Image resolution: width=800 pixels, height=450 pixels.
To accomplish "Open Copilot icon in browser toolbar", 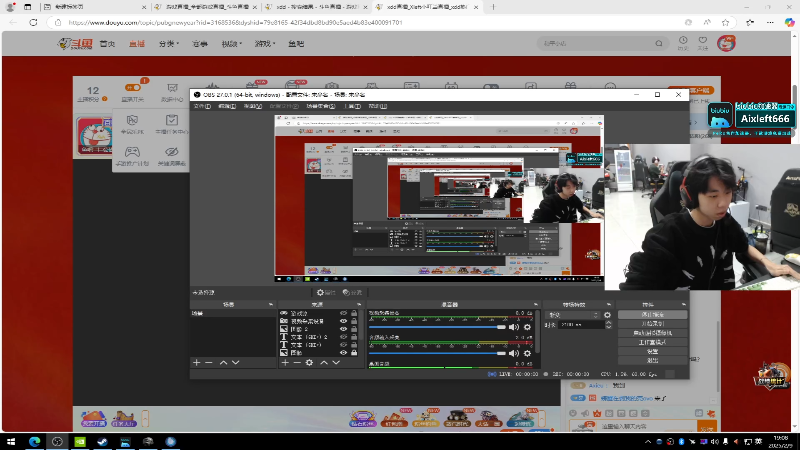I will 789,22.
